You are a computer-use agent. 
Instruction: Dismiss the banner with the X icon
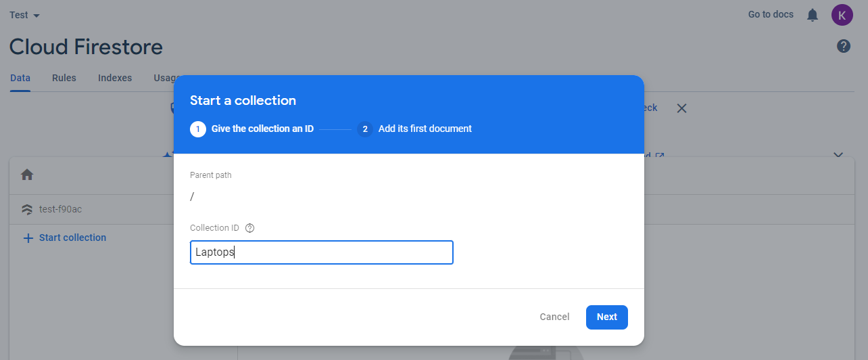coord(681,108)
